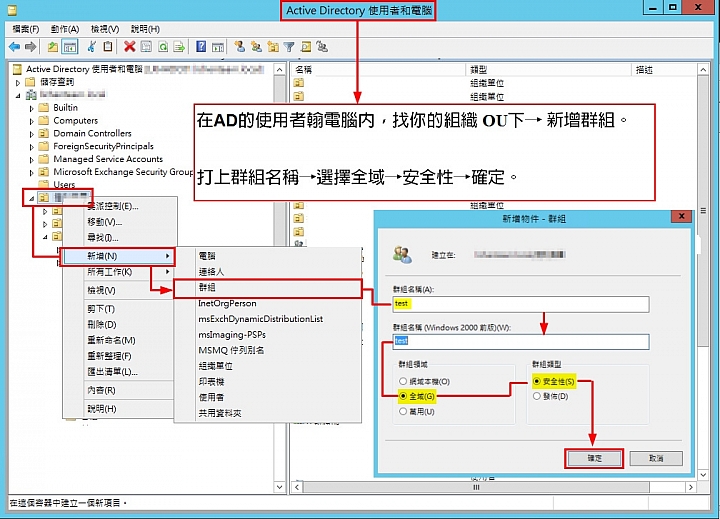This screenshot has width=720, height=519.
Task: Toggle the Show/Hide Console Tree toolbar icon
Action: tap(70, 46)
